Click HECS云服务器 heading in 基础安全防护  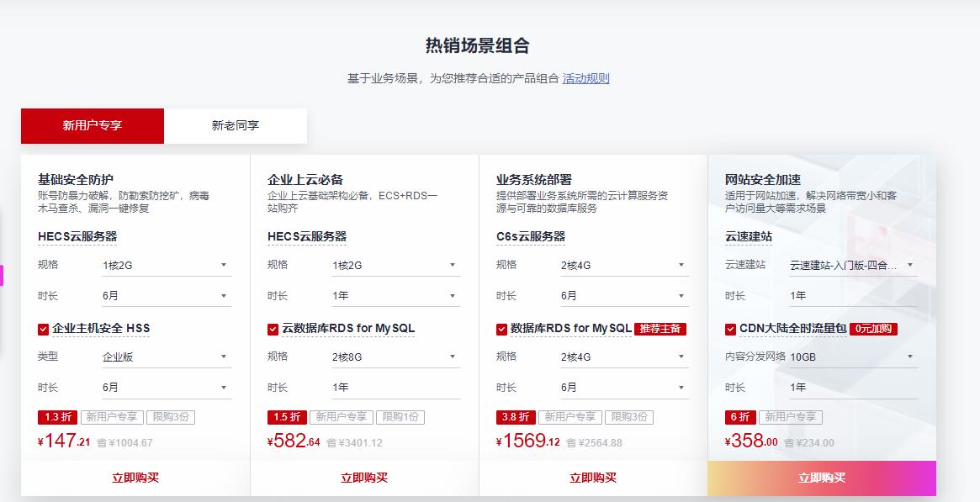tap(77, 236)
